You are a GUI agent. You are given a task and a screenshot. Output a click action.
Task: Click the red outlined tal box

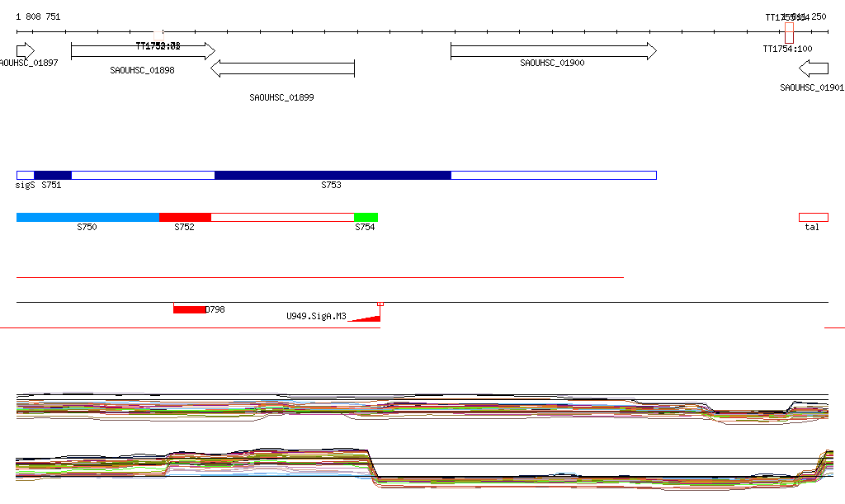pyautogui.click(x=814, y=218)
